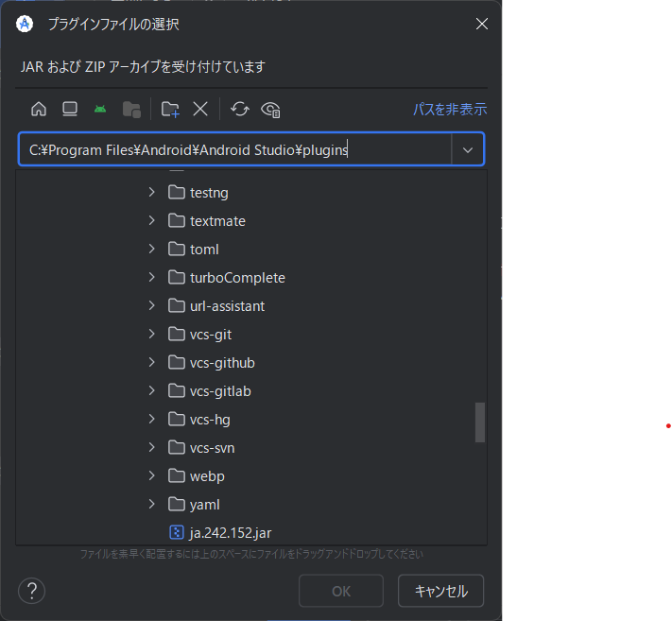Click the delete X icon in toolbar
This screenshot has width=672, height=621.
pyautogui.click(x=200, y=109)
